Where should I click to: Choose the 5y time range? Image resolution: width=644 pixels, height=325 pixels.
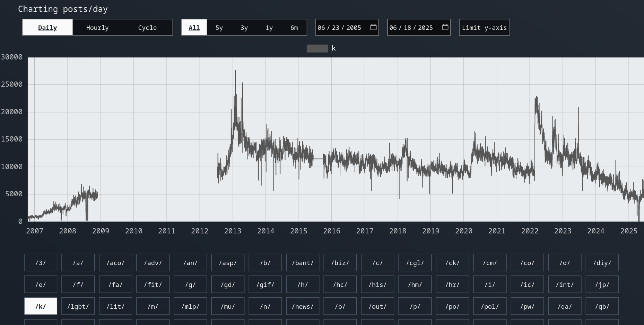(x=219, y=27)
